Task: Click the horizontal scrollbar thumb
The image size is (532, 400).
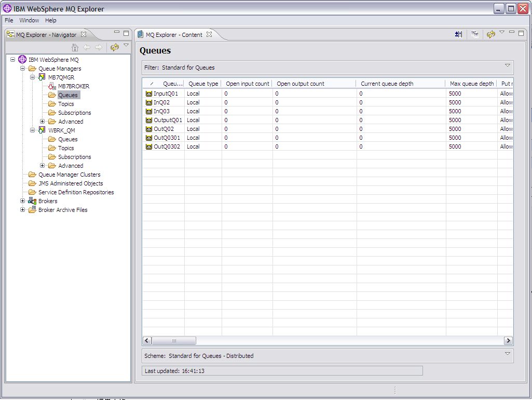Action: (x=174, y=341)
